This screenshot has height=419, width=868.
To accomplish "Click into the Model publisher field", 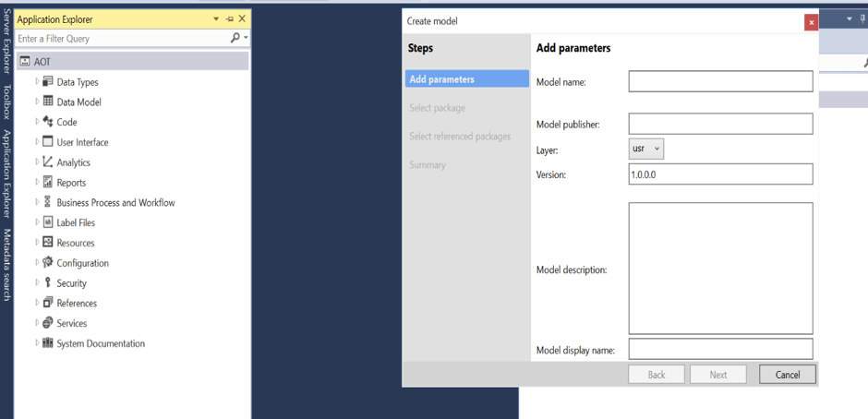I will tap(720, 124).
